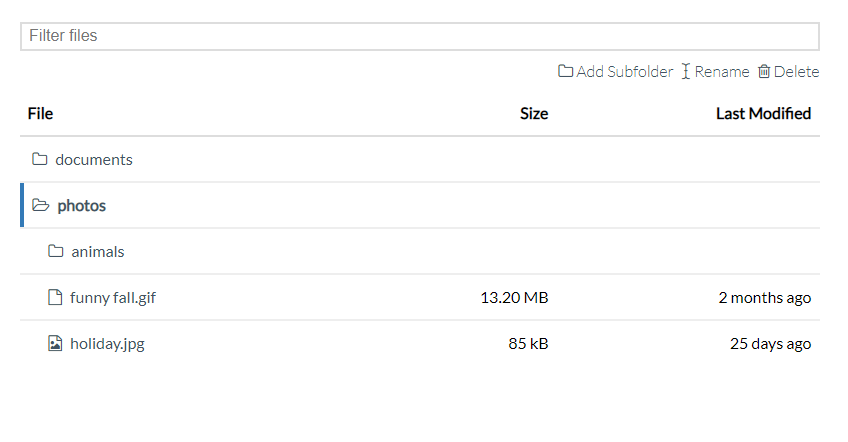Click the Delete label
This screenshot has width=848, height=442.
tap(796, 72)
